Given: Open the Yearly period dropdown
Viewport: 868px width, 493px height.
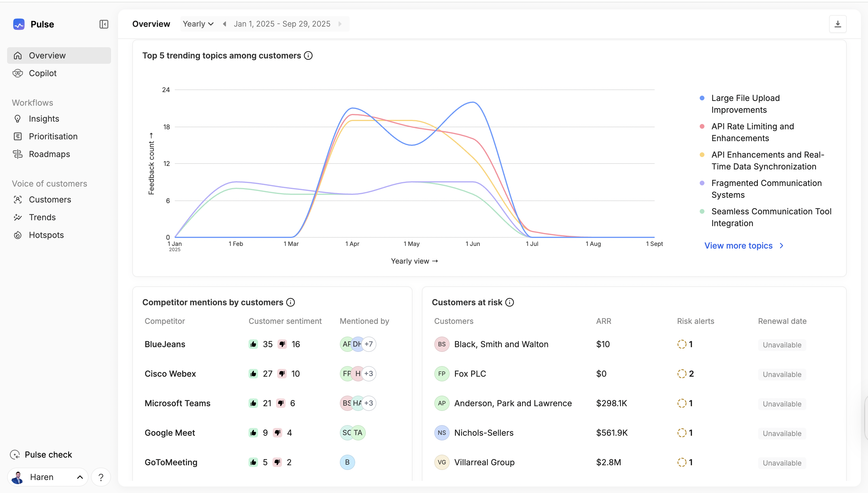Looking at the screenshot, I should [198, 24].
